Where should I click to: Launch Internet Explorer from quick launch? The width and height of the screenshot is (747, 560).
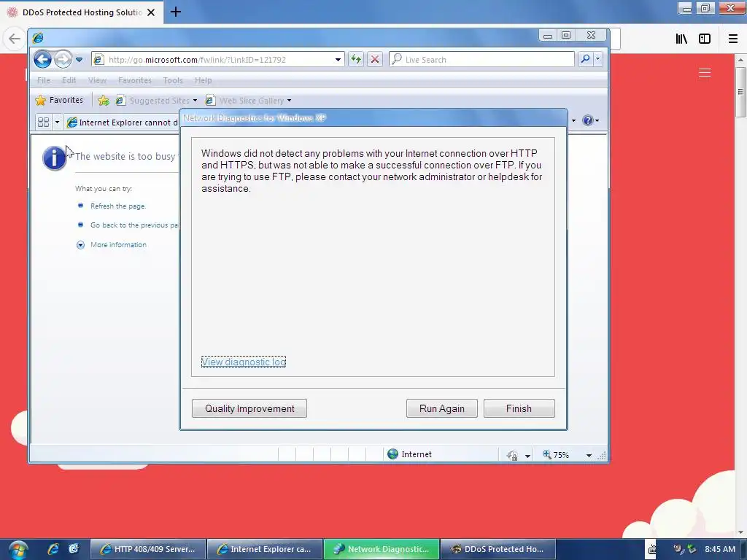53,549
